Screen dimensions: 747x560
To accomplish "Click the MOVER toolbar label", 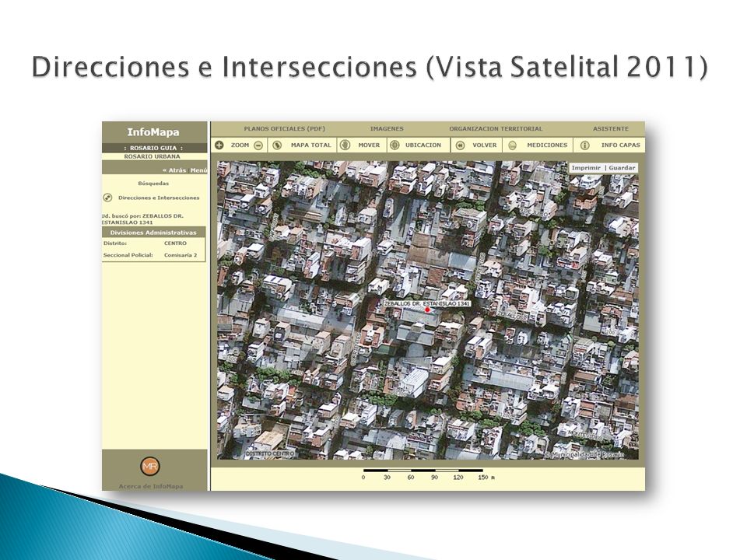I will [x=369, y=145].
